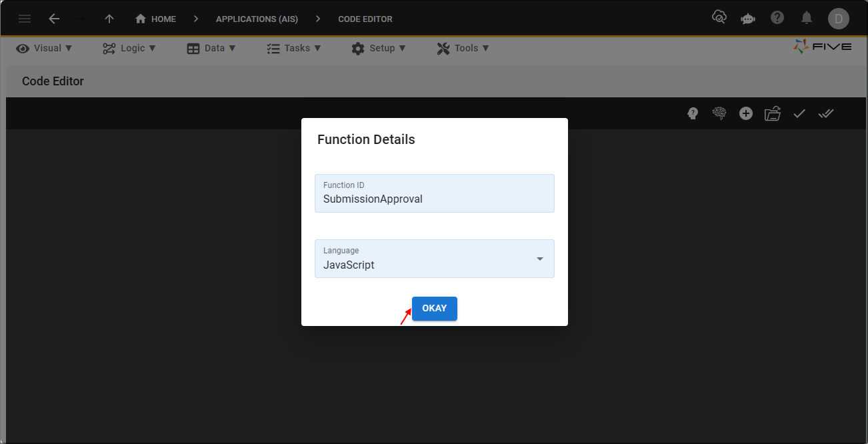Click the double checkmark save-all icon
The height and width of the screenshot is (444, 868).
tap(826, 113)
